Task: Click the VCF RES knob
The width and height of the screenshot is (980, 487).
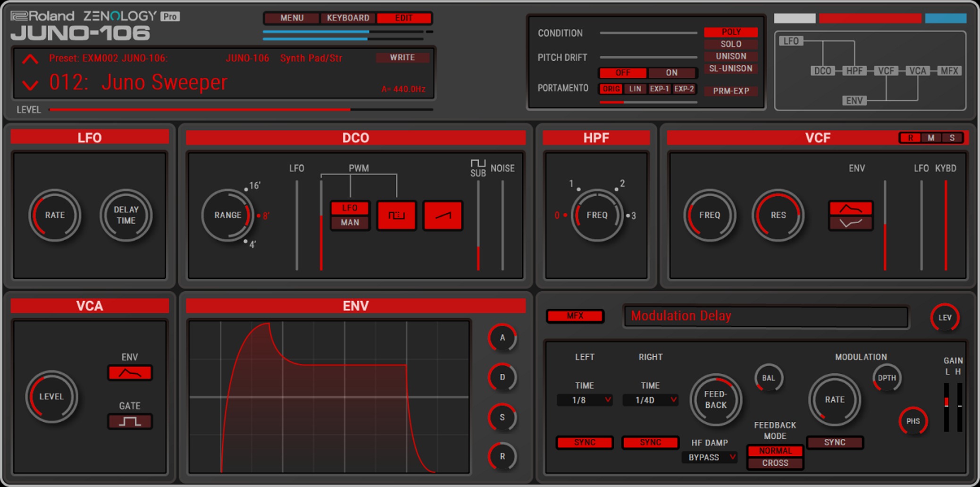Action: coord(778,215)
